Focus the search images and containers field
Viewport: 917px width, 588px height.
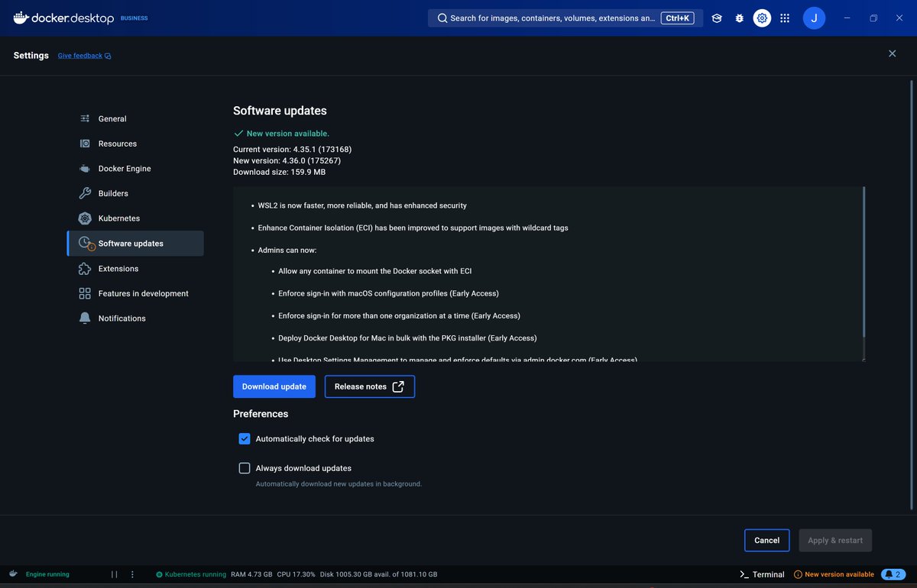click(x=565, y=18)
